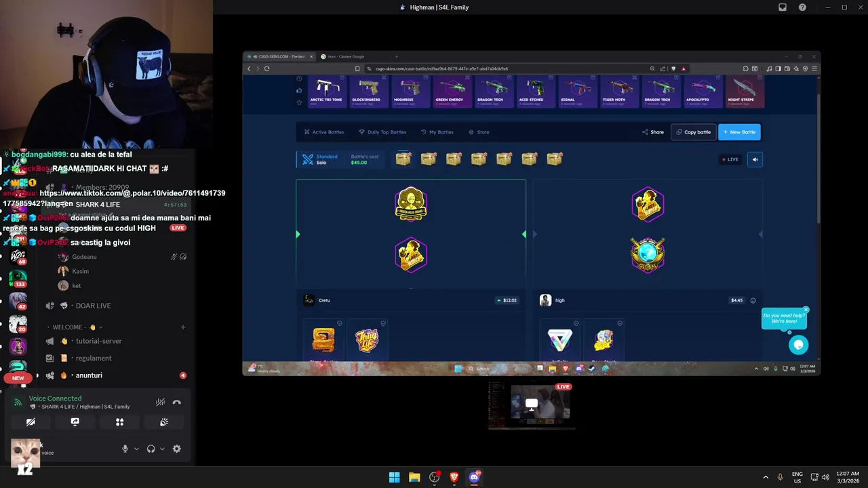Click the stream preview LIVE thumbnail

[531, 406]
